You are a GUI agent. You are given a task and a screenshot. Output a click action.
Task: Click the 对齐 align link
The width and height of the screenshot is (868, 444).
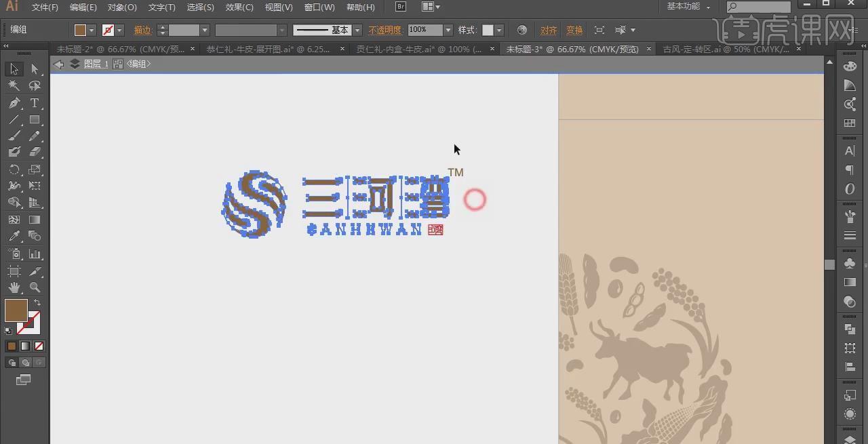tap(549, 31)
